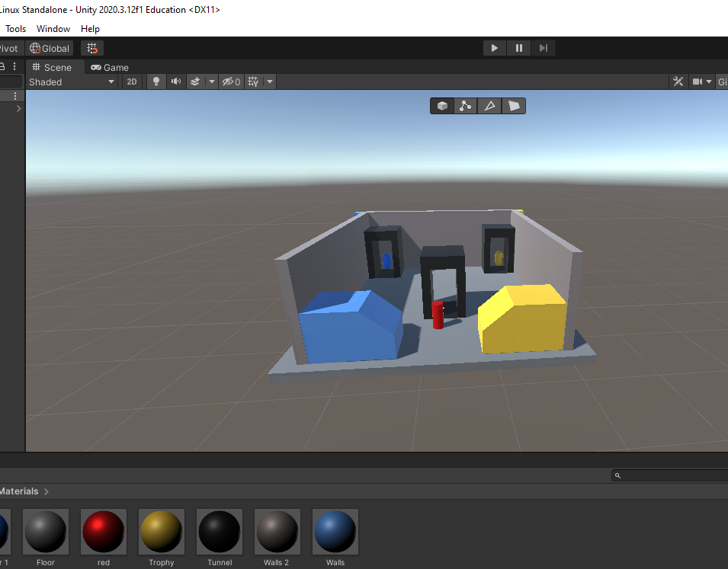Select the red cylinder in scene
728x569 pixels.
[x=438, y=315]
